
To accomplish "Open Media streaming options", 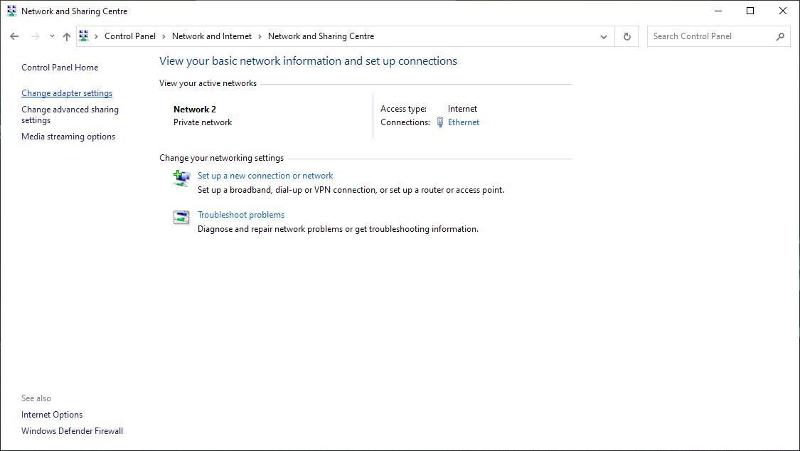I will tap(68, 137).
